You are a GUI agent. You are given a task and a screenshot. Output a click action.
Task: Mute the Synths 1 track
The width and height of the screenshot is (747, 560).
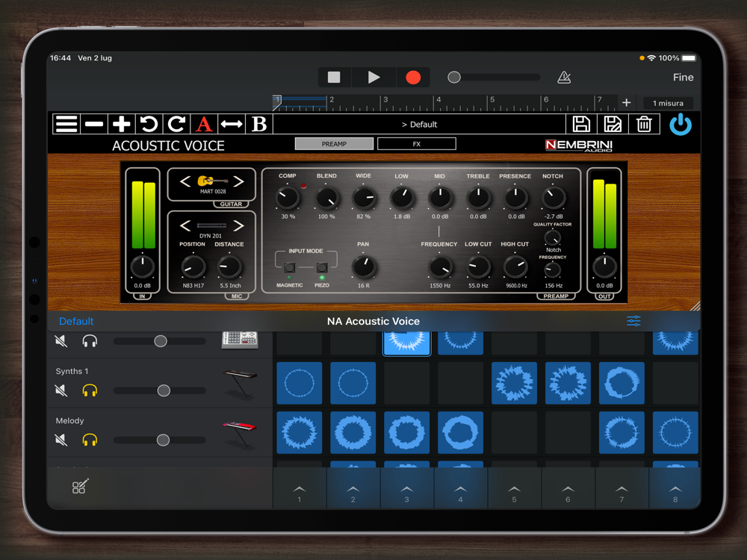click(61, 391)
